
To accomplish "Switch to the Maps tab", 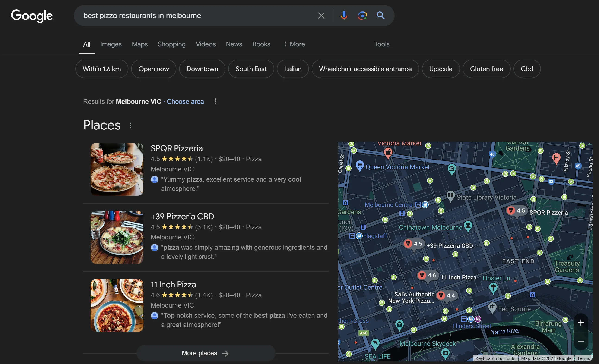I will tap(139, 44).
